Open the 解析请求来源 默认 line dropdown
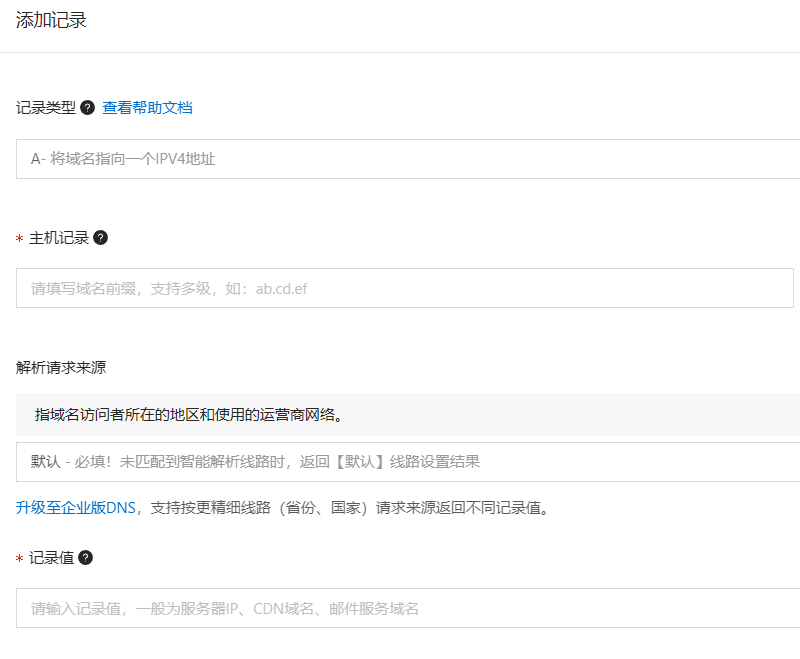Viewport: 800px width, 659px height. [x=408, y=462]
